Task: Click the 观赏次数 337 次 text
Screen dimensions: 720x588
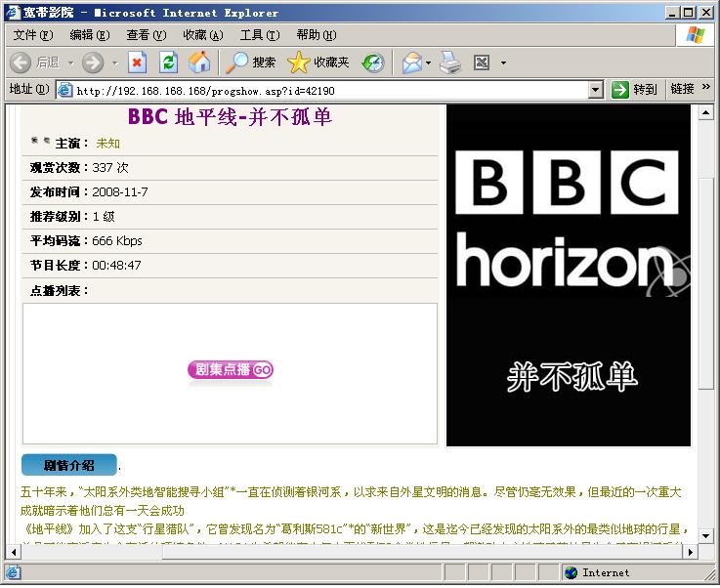Action: click(79, 168)
